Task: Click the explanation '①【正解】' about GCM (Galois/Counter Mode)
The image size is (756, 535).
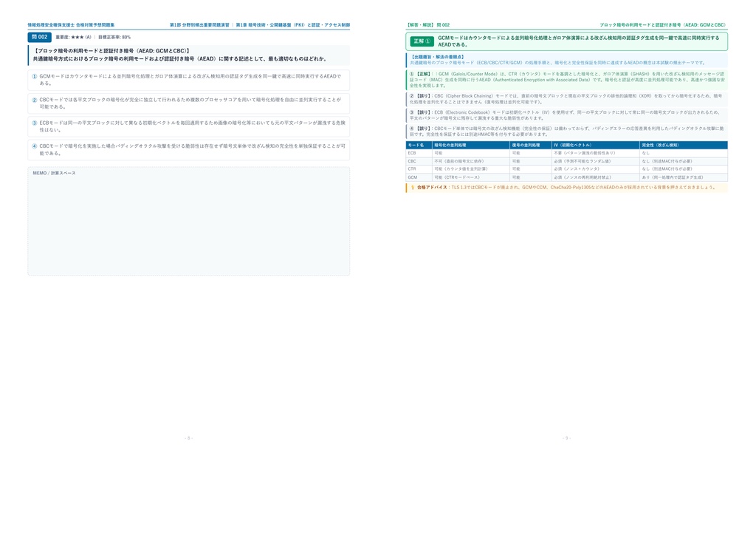Action: coord(567,80)
